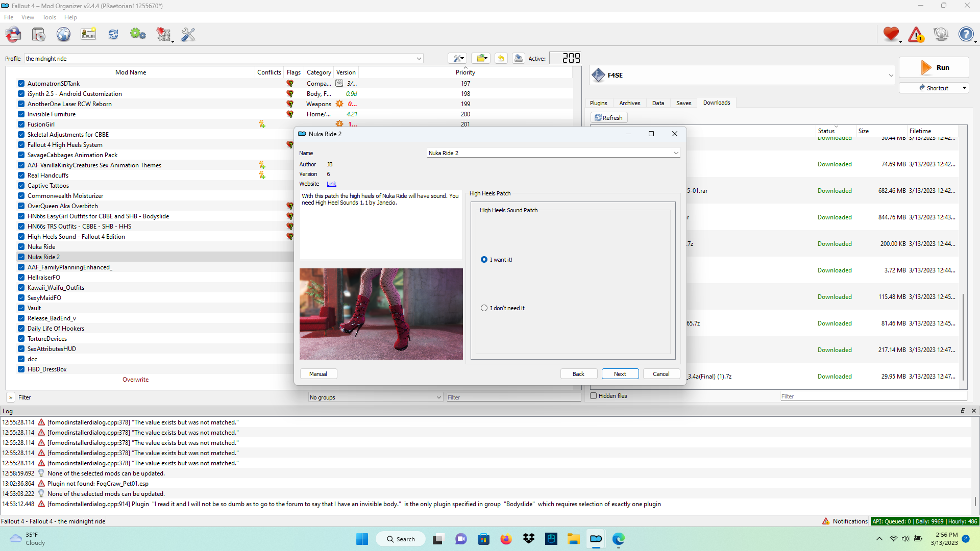Click the F4SE executable diamond icon
980x551 pixels.
(x=598, y=75)
